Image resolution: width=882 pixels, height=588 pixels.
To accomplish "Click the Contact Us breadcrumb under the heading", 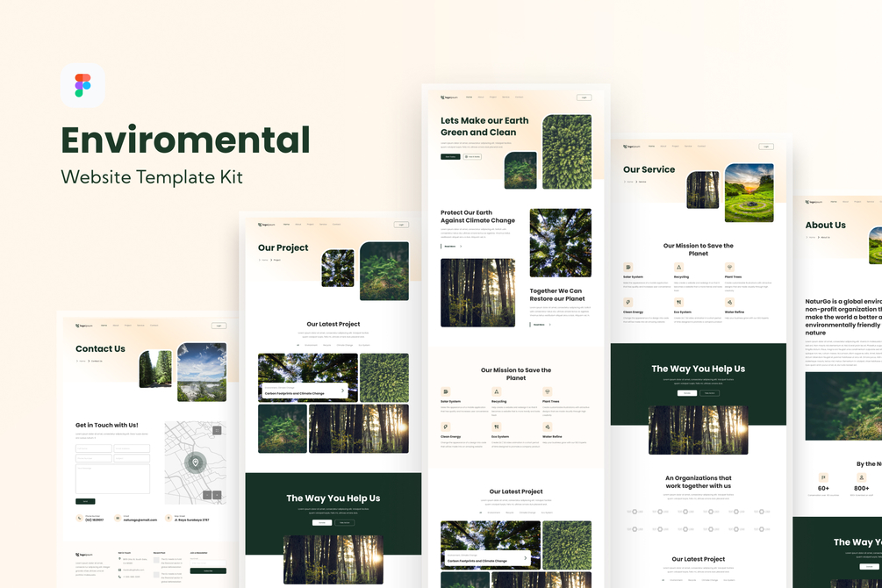I will (x=97, y=361).
